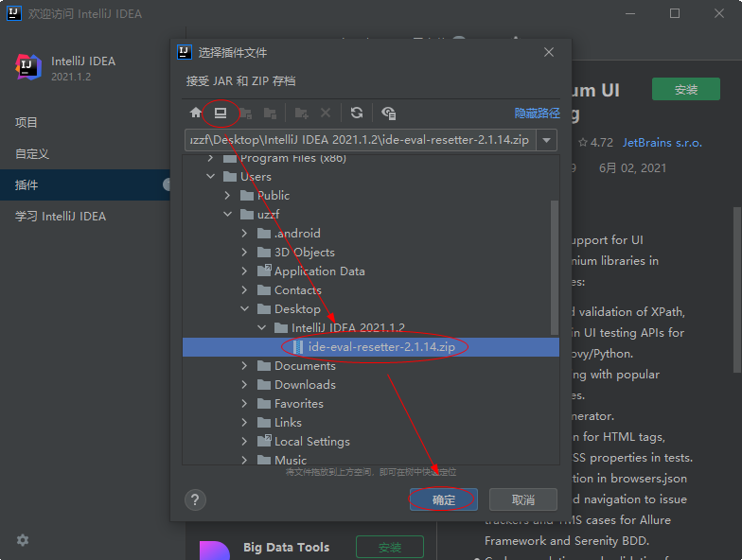The height and width of the screenshot is (560, 742).
Task: Expand the Favorites folder
Action: point(244,403)
